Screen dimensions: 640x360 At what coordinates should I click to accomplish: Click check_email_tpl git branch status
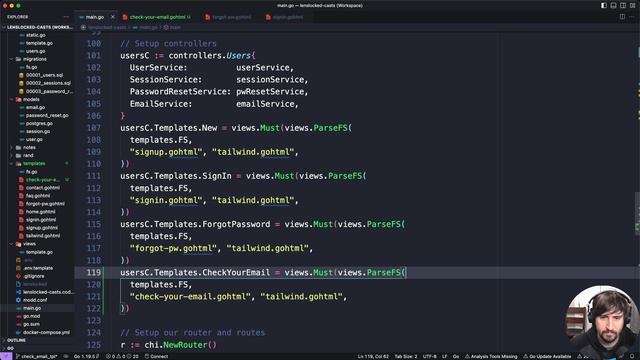[x=37, y=356]
